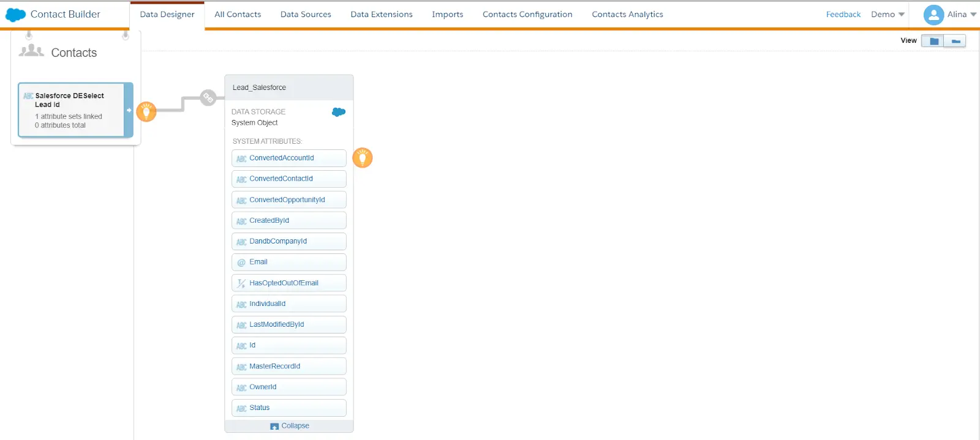Click the lightbulb hint beside Contacts box
The width and height of the screenshot is (980, 440).
[x=146, y=111]
